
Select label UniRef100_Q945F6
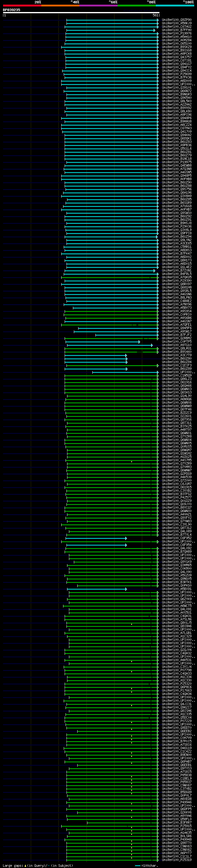pyautogui.click(x=177, y=328)
